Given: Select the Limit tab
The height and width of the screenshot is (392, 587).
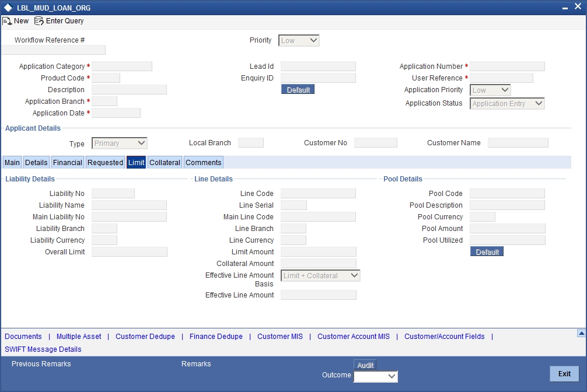Looking at the screenshot, I should (137, 163).
